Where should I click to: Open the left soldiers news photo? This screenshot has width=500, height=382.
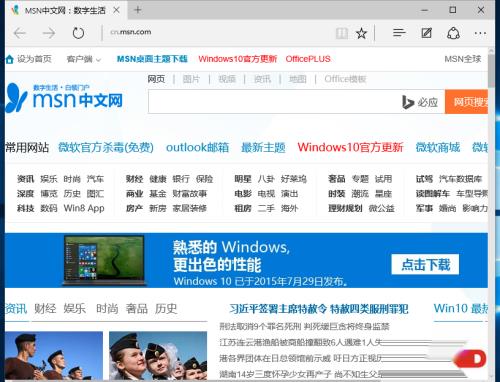click(54, 356)
